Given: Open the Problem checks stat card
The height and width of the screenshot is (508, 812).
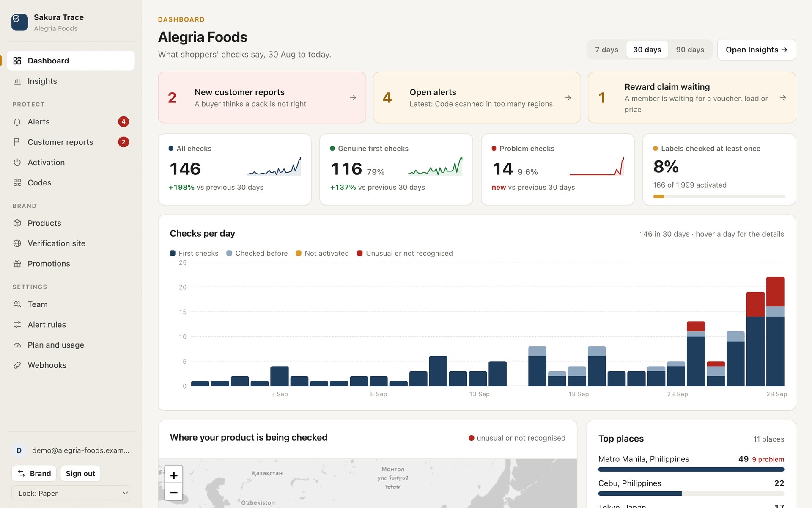Looking at the screenshot, I should [x=557, y=169].
